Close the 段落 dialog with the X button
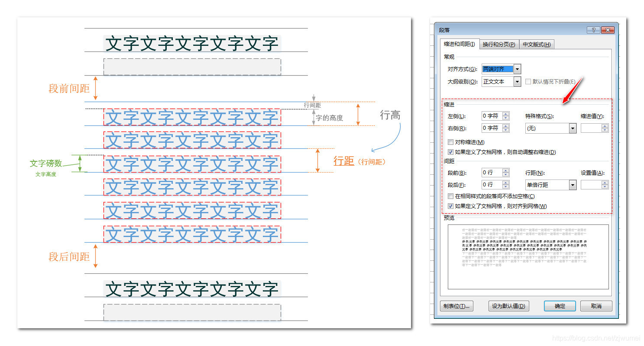Screen dimensions: 644x346 (608, 30)
